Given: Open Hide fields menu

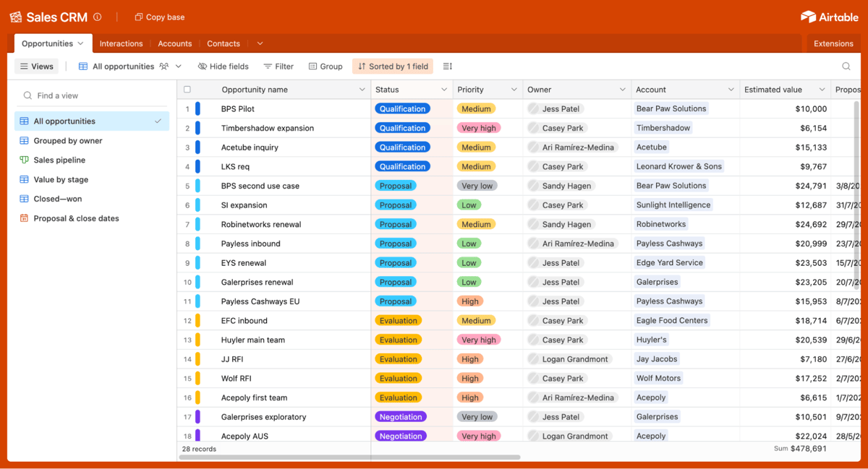Looking at the screenshot, I should [224, 66].
